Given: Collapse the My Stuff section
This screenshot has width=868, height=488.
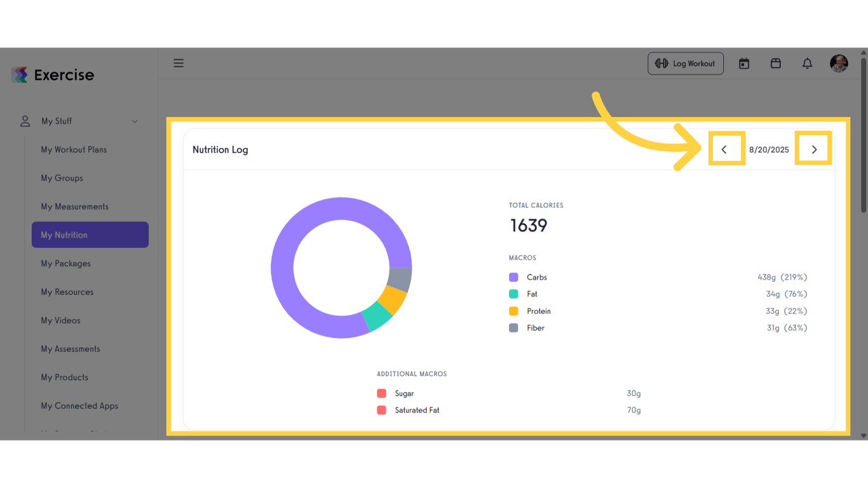Looking at the screenshot, I should [134, 121].
